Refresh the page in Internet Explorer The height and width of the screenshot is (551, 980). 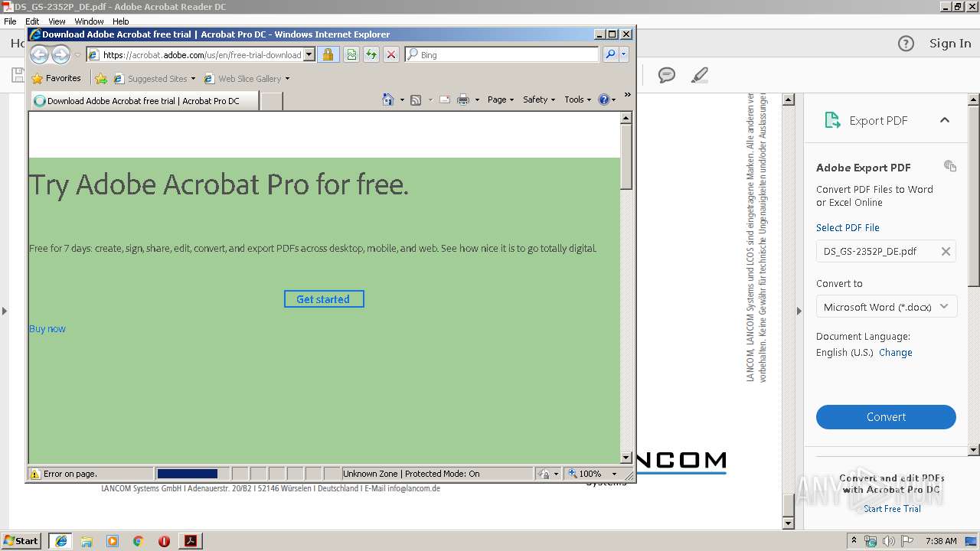tap(371, 55)
